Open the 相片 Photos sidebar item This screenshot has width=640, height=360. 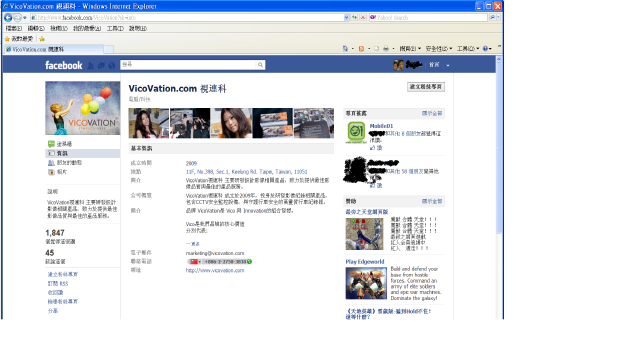click(x=57, y=172)
